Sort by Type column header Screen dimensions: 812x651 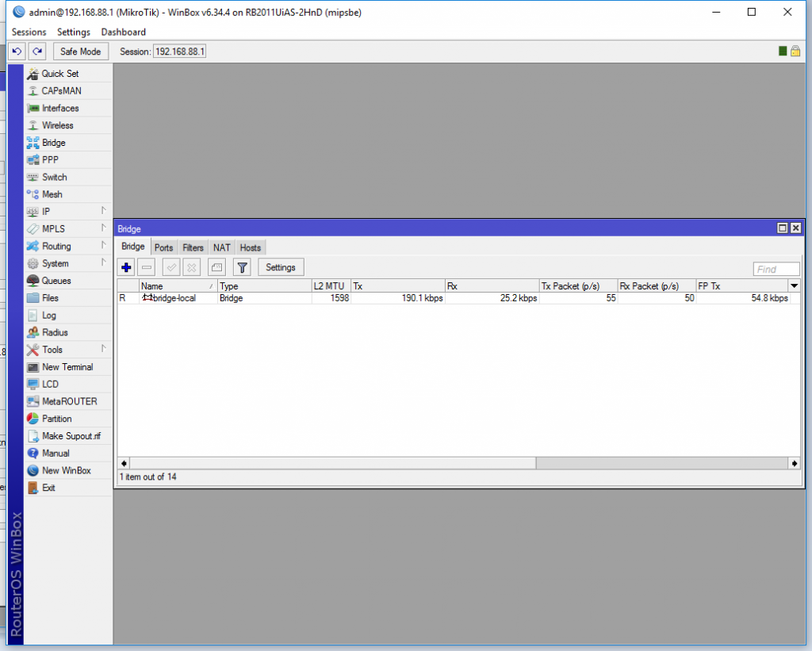pos(264,286)
